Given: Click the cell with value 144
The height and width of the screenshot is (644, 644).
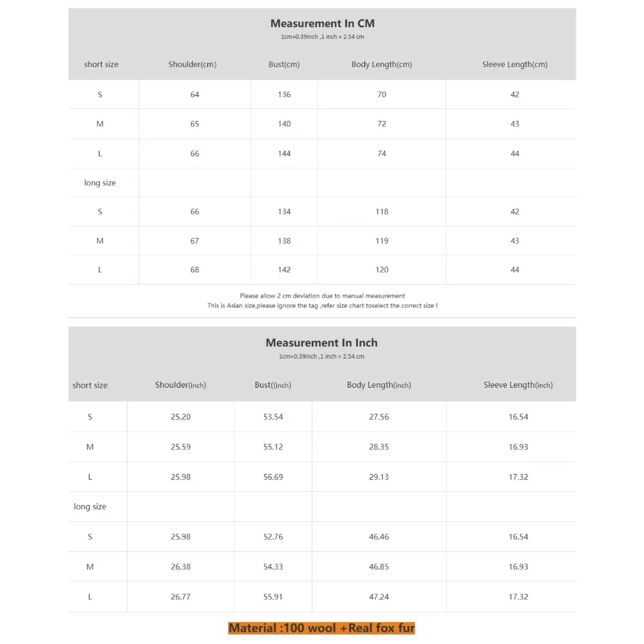Looking at the screenshot, I should (x=284, y=154).
